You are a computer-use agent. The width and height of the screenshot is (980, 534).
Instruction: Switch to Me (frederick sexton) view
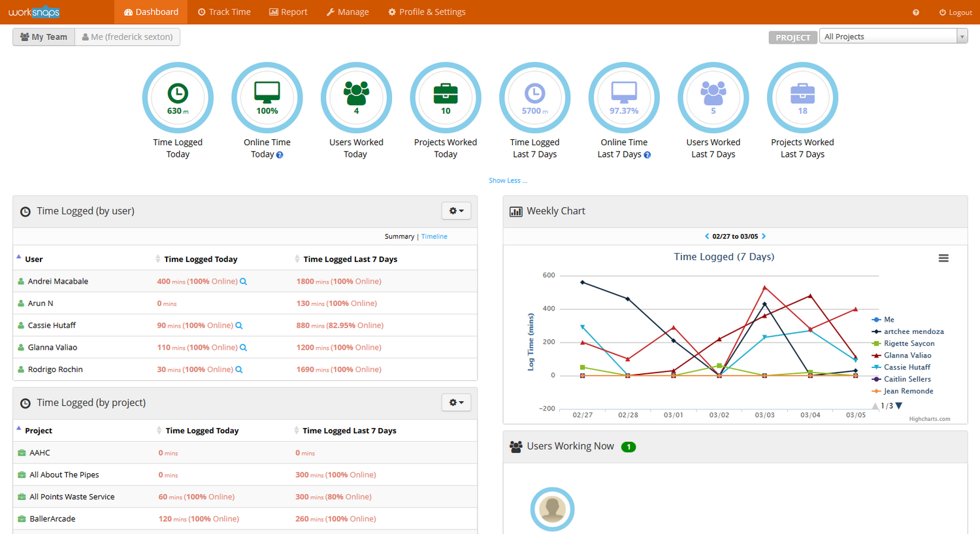pos(127,37)
